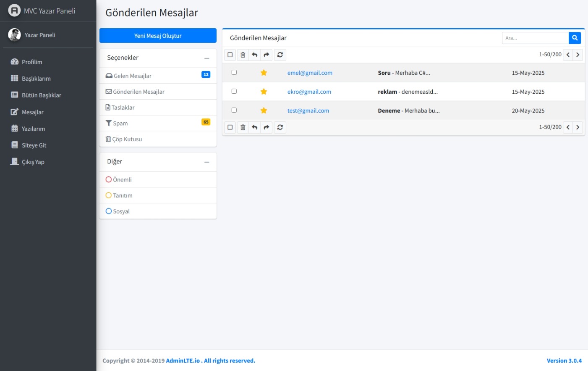
Task: Select the ekro@gmail.com message checkbox
Action: [x=234, y=91]
